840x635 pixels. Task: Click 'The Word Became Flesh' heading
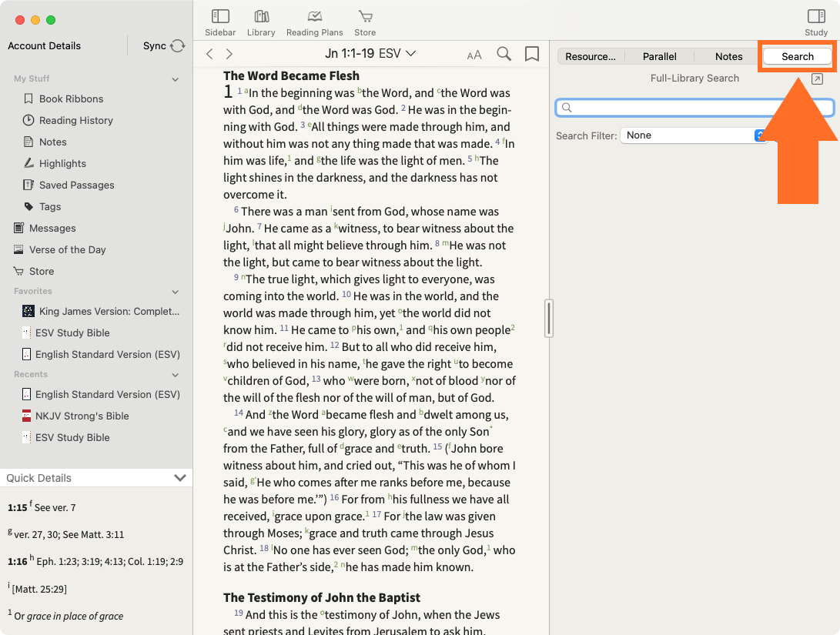pos(292,76)
